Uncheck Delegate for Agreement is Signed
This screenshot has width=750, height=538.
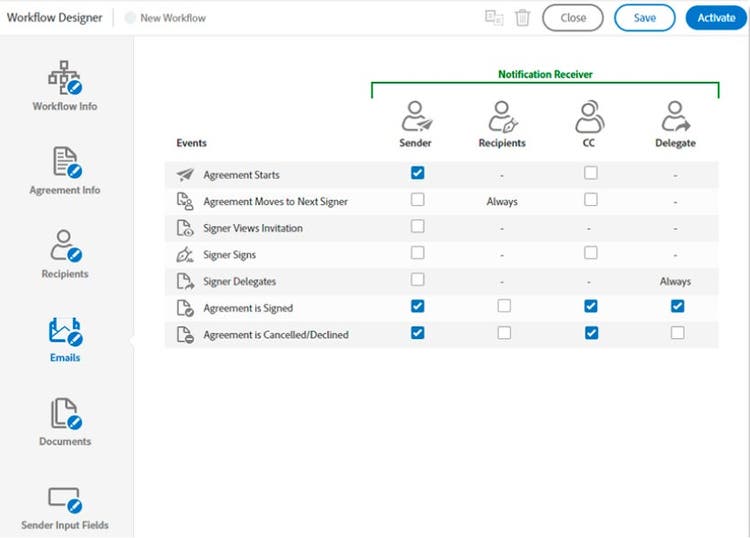(x=677, y=307)
